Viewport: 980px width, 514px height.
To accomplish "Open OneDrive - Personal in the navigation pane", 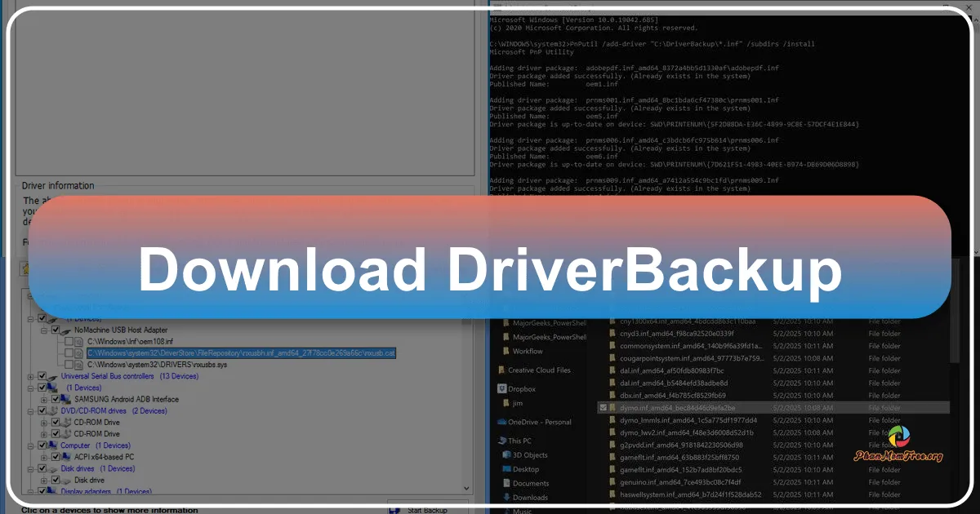I will (541, 422).
